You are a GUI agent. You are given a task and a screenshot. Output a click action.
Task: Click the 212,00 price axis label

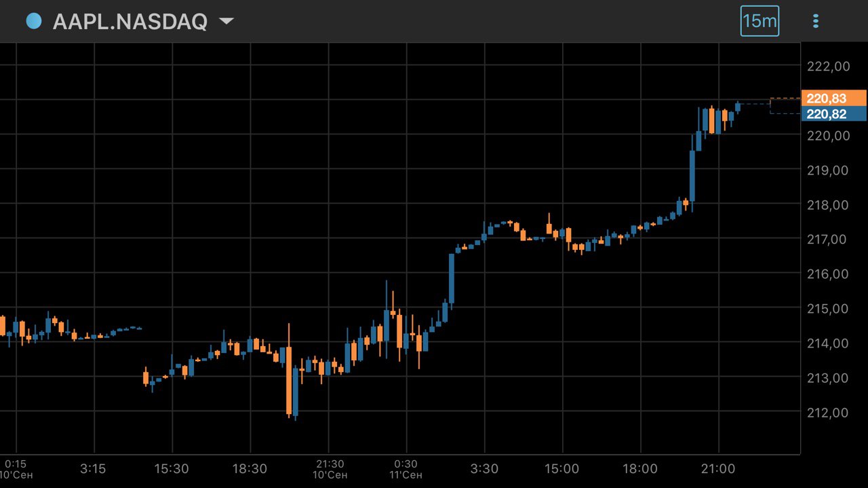828,413
